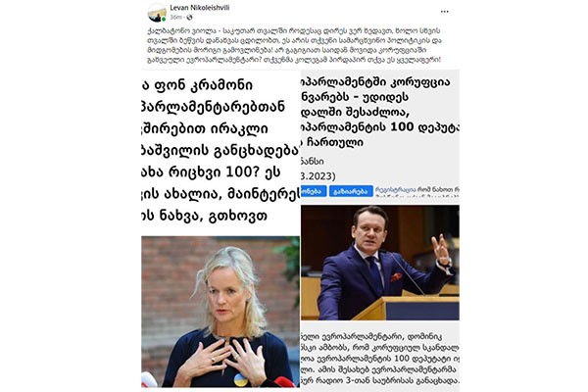Open the 36m post timestamp
The width and height of the screenshot is (588, 392).
[175, 18]
